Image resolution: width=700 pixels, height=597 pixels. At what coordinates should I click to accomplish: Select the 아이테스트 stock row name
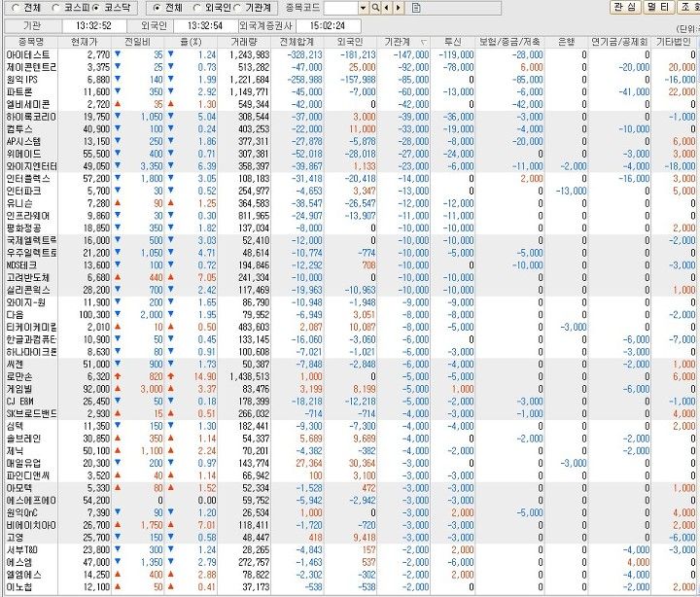(28, 54)
